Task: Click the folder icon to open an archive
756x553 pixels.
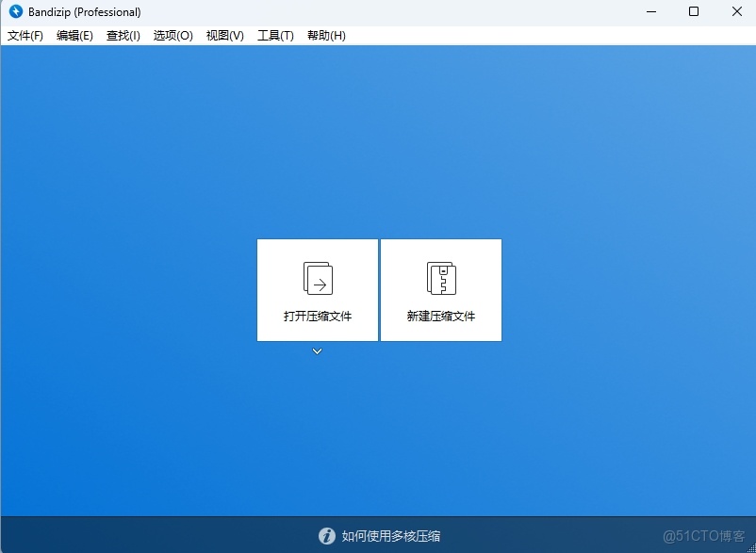Action: click(317, 278)
